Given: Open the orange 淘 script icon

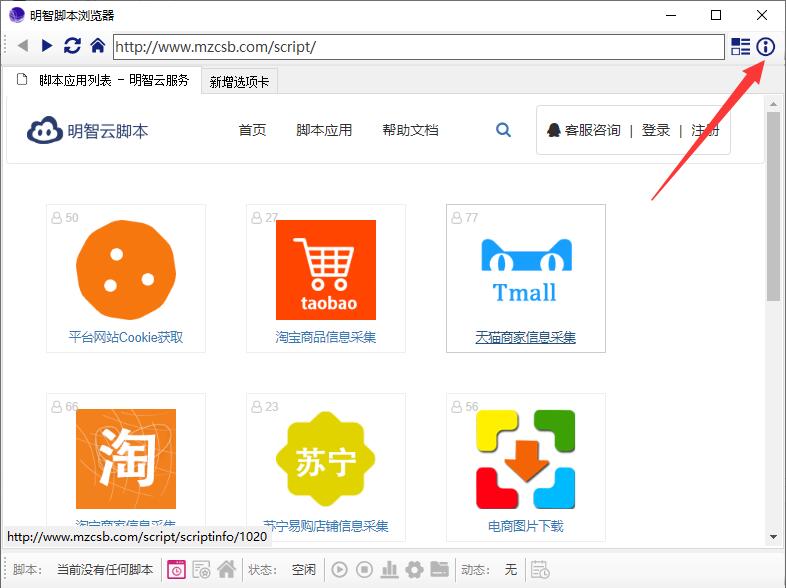Looking at the screenshot, I should click(x=126, y=459).
